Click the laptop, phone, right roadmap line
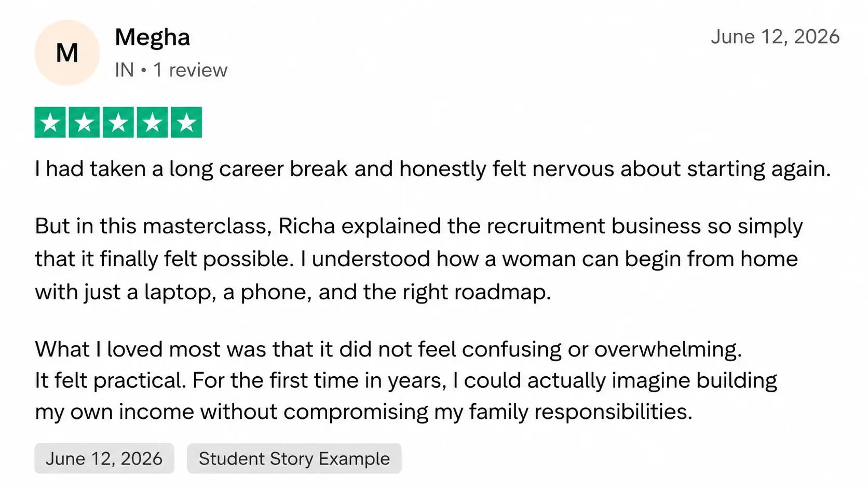Viewport: 868px width, 489px height. (x=293, y=293)
